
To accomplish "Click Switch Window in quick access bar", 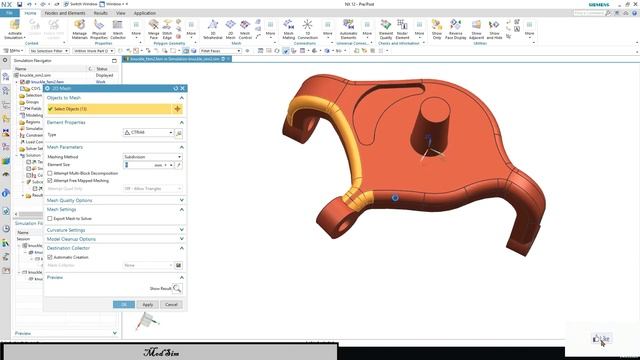I will click(x=80, y=4).
